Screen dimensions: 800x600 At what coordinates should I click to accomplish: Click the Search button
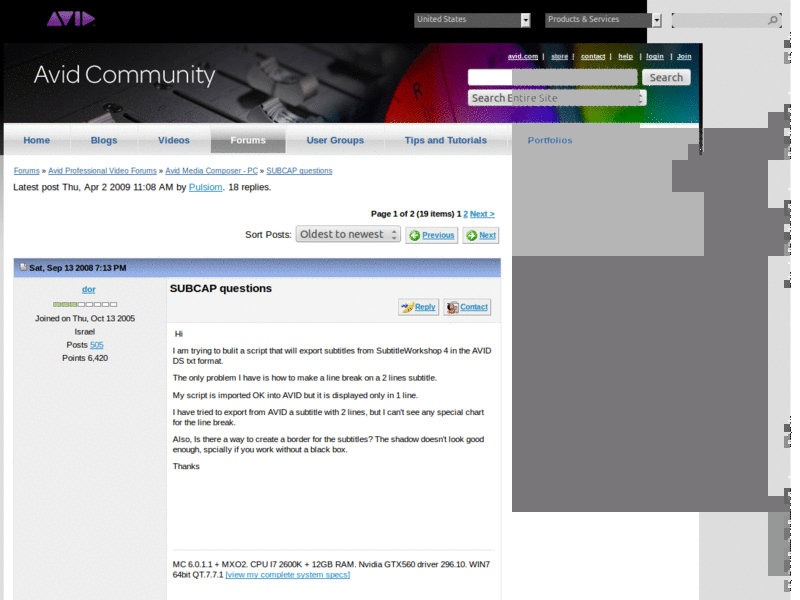(x=666, y=78)
